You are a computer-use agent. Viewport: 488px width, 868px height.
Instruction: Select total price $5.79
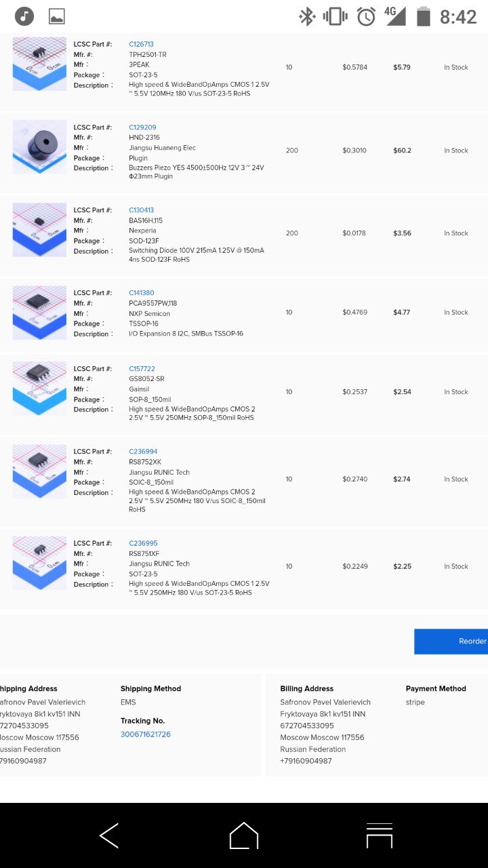[x=401, y=68]
